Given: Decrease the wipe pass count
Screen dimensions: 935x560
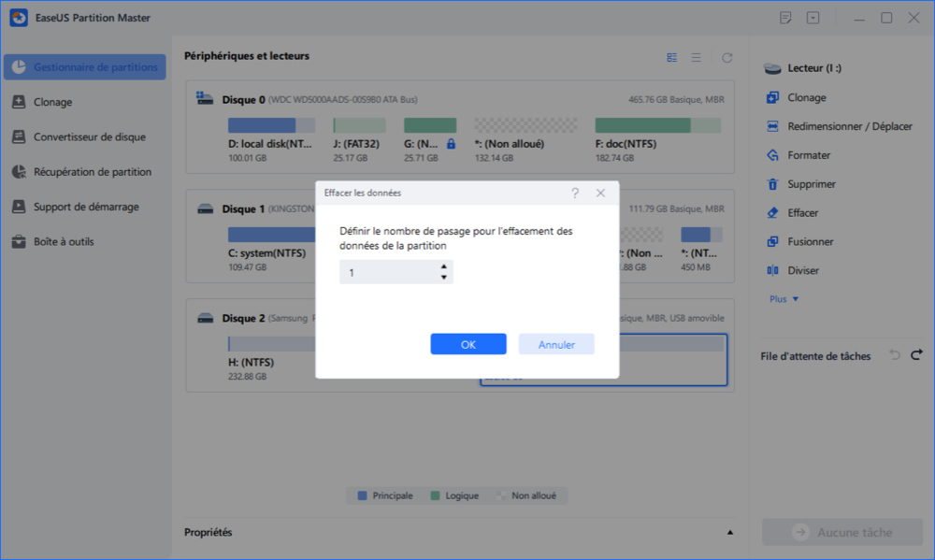Looking at the screenshot, I should pyautogui.click(x=443, y=278).
